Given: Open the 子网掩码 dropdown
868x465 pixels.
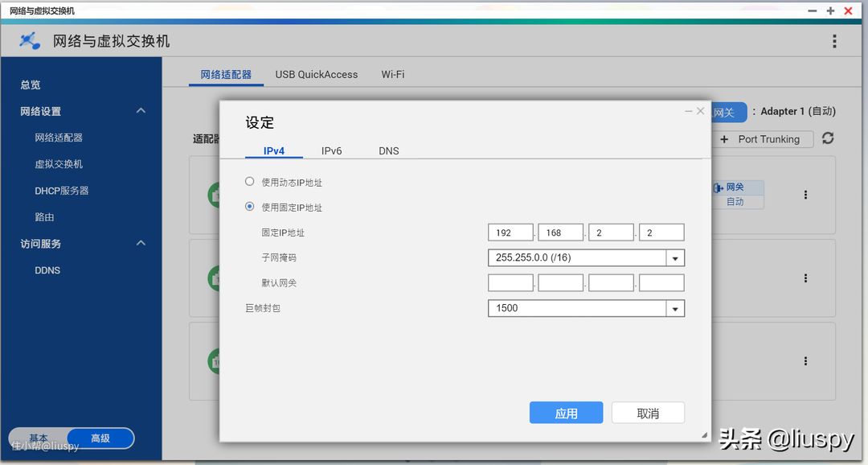Looking at the screenshot, I should [x=675, y=258].
